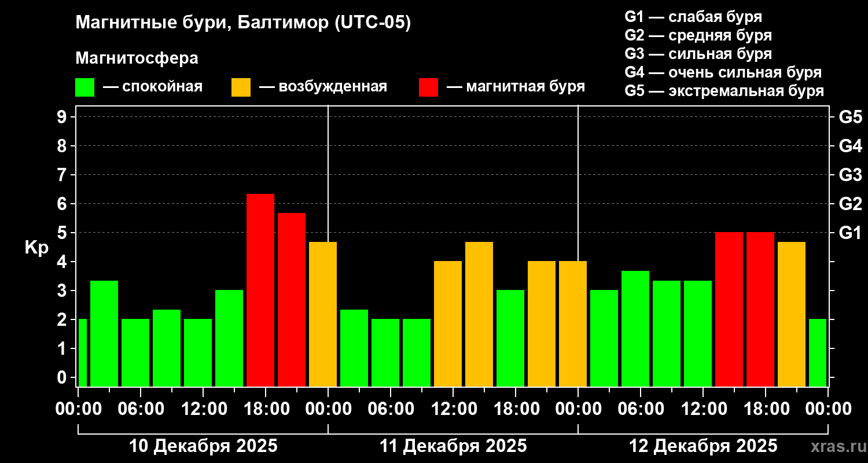
Task: Click the 'Магнитосфера' heading
Action: click(137, 58)
